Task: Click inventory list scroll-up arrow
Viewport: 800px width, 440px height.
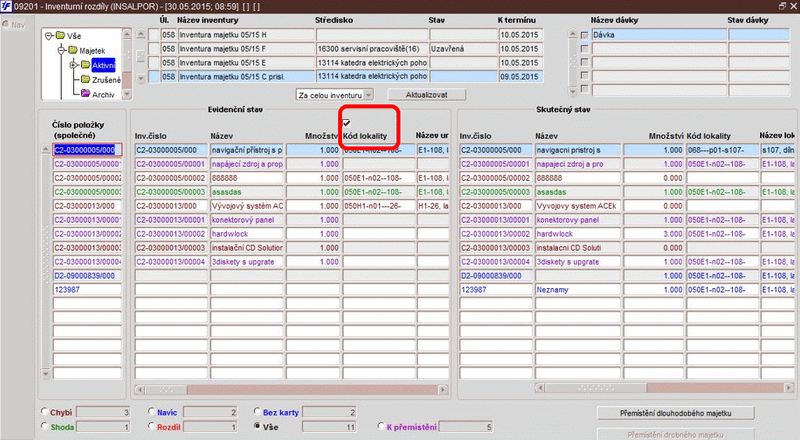Action: coord(141,34)
